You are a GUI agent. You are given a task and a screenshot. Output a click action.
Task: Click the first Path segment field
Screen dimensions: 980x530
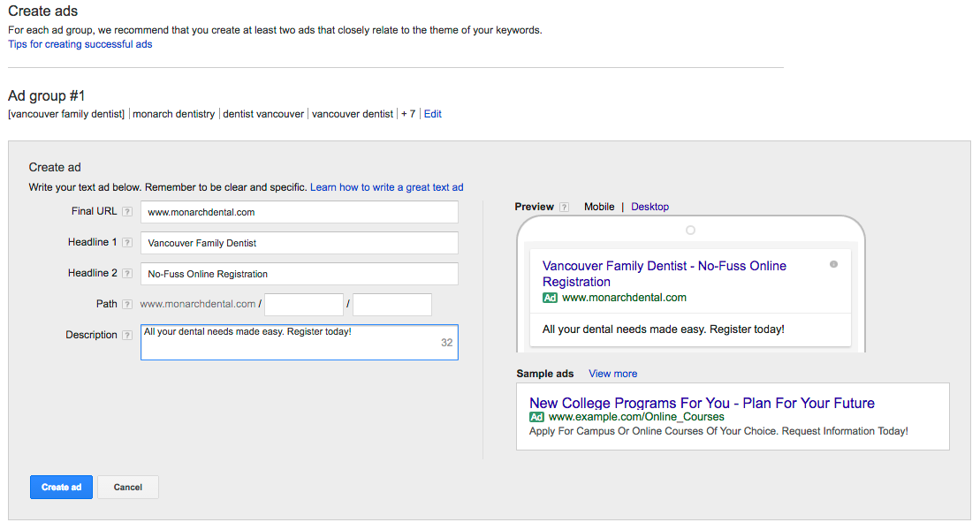point(304,305)
